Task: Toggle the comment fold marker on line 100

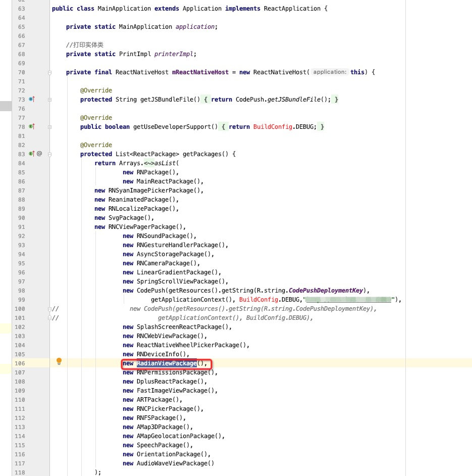Action: pyautogui.click(x=49, y=309)
